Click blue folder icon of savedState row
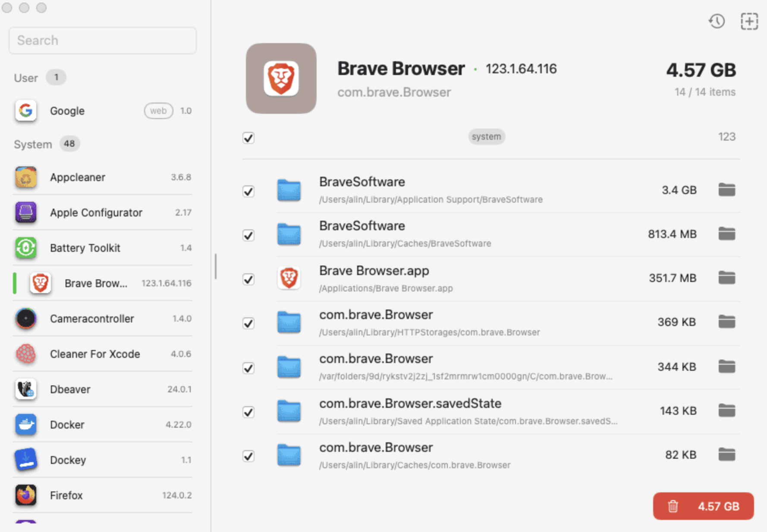Screen dimensions: 767x532 click(x=289, y=411)
